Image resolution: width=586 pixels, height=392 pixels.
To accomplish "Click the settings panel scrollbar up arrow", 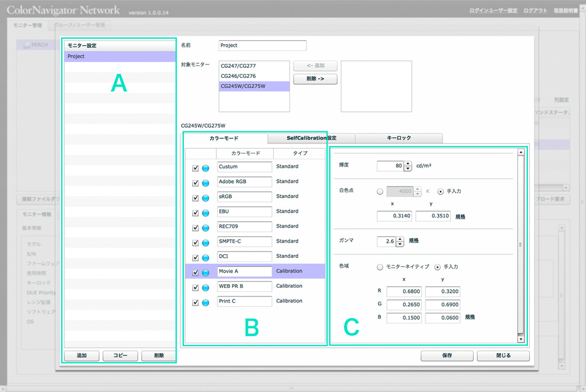I will click(x=521, y=152).
